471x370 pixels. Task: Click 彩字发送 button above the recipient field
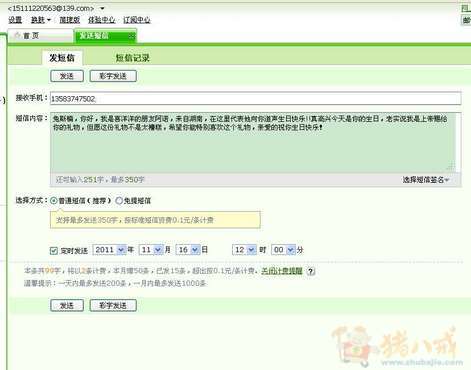(x=113, y=76)
